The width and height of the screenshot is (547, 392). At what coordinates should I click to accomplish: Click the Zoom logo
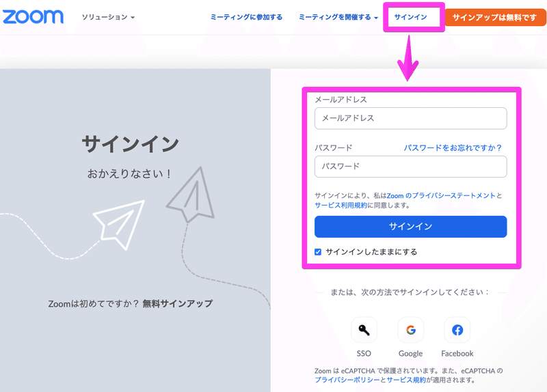point(33,16)
